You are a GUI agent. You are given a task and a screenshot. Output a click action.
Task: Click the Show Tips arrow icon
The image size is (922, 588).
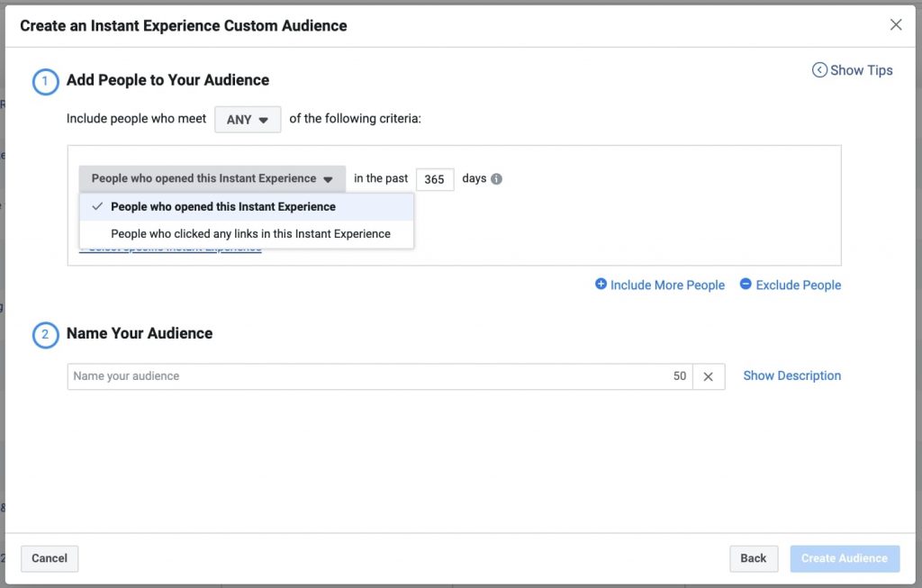[x=819, y=70]
